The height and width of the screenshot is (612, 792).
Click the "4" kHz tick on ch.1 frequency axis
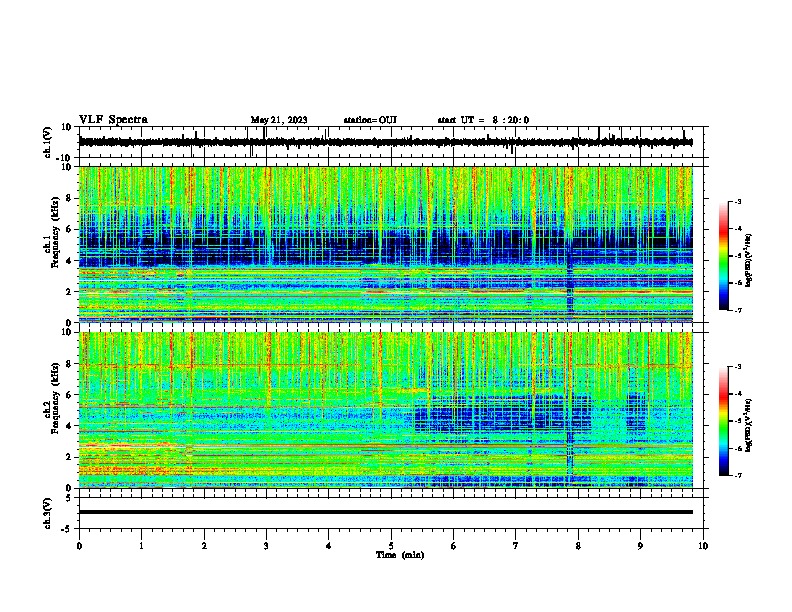coord(69,261)
